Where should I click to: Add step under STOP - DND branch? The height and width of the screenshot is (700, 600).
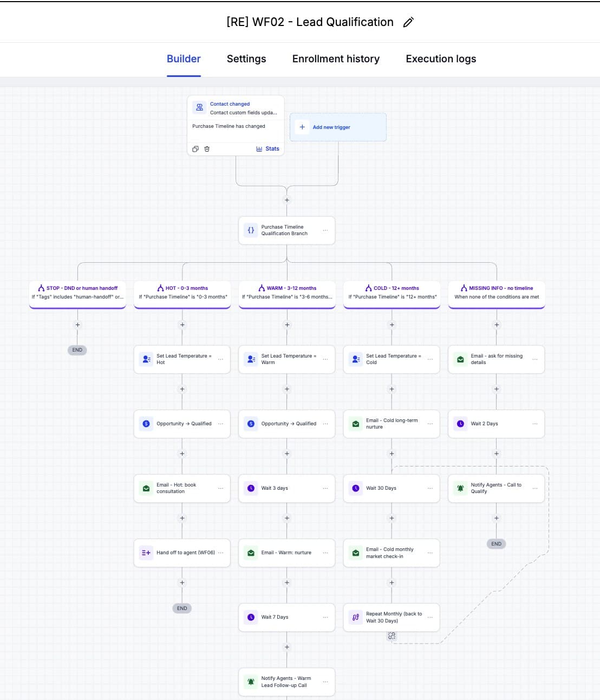(77, 325)
